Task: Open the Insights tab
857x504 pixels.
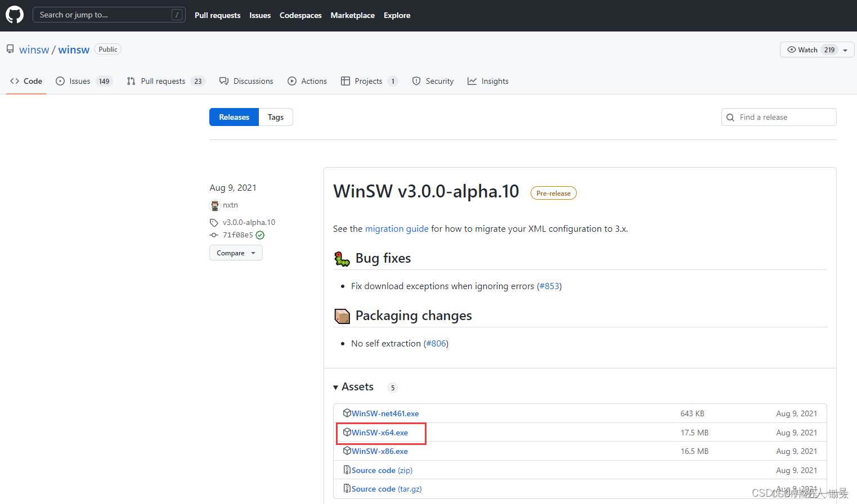Action: (488, 81)
